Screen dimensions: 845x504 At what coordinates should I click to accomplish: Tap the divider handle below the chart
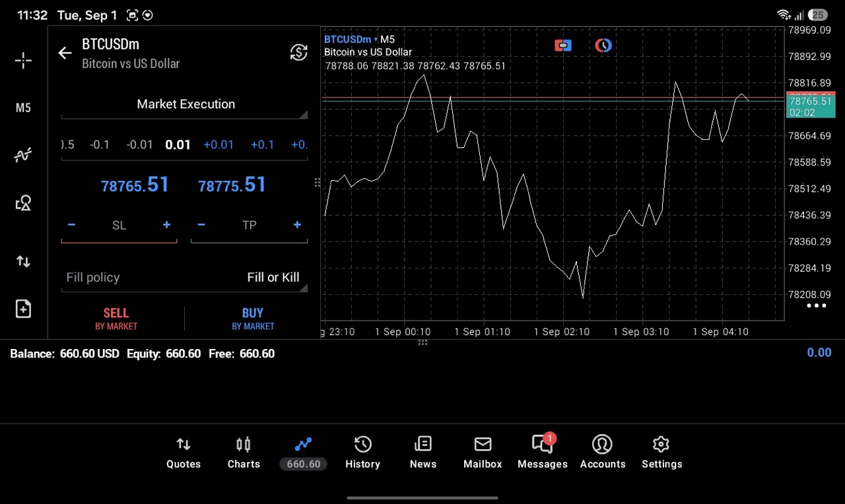[422, 342]
